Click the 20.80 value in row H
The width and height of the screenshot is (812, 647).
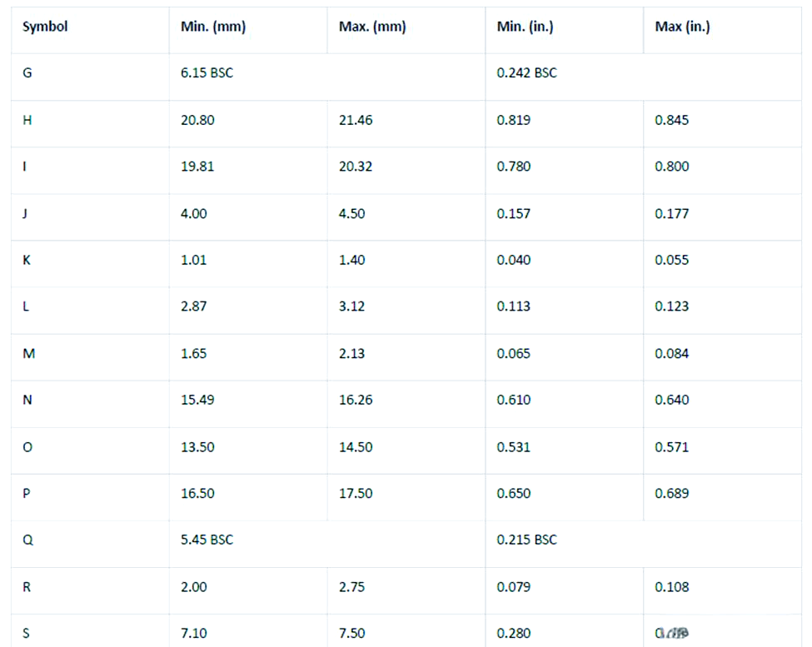pos(197,120)
